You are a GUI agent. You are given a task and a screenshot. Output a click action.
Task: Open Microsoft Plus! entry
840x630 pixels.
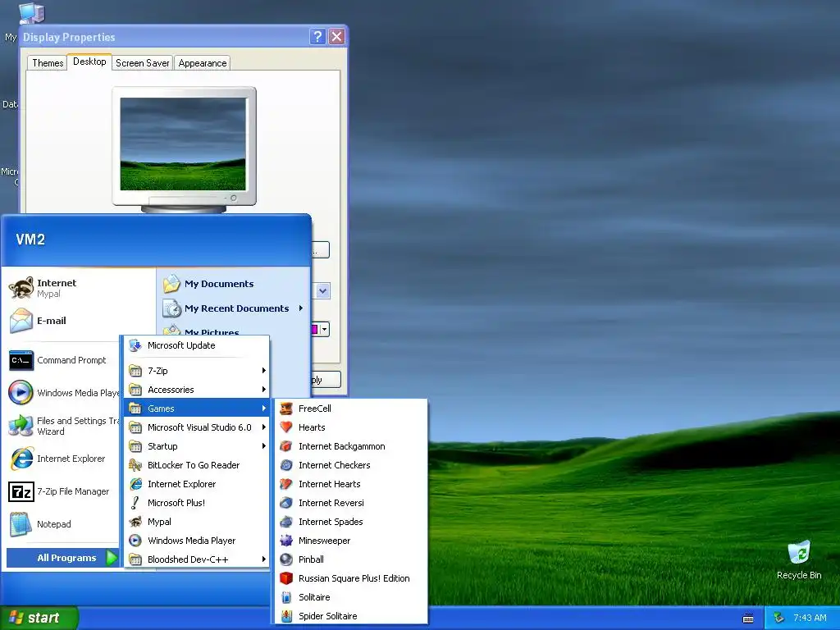pyautogui.click(x=197, y=503)
